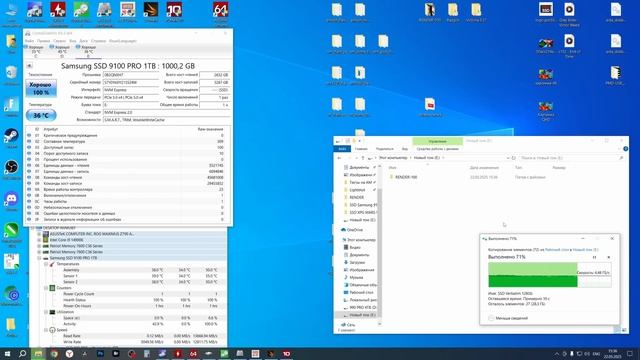Open Yandex Browser from the taskbar

coord(69,353)
